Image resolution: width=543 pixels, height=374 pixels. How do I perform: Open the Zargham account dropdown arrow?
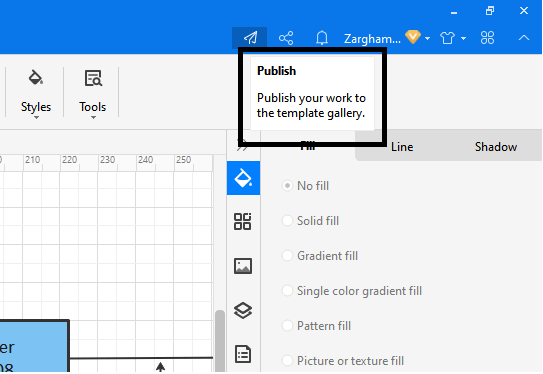(x=427, y=38)
